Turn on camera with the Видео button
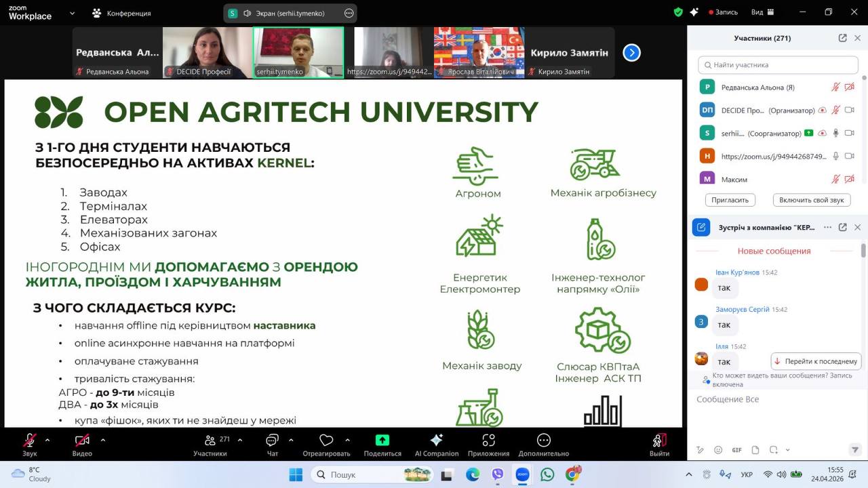The height and width of the screenshot is (488, 868). [82, 445]
